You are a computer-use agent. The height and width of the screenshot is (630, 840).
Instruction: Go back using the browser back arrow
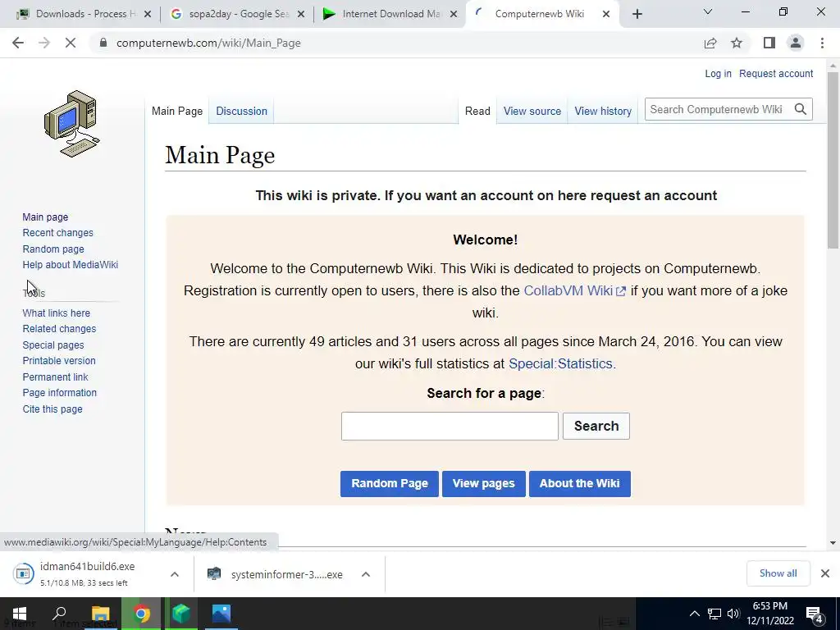[18, 43]
